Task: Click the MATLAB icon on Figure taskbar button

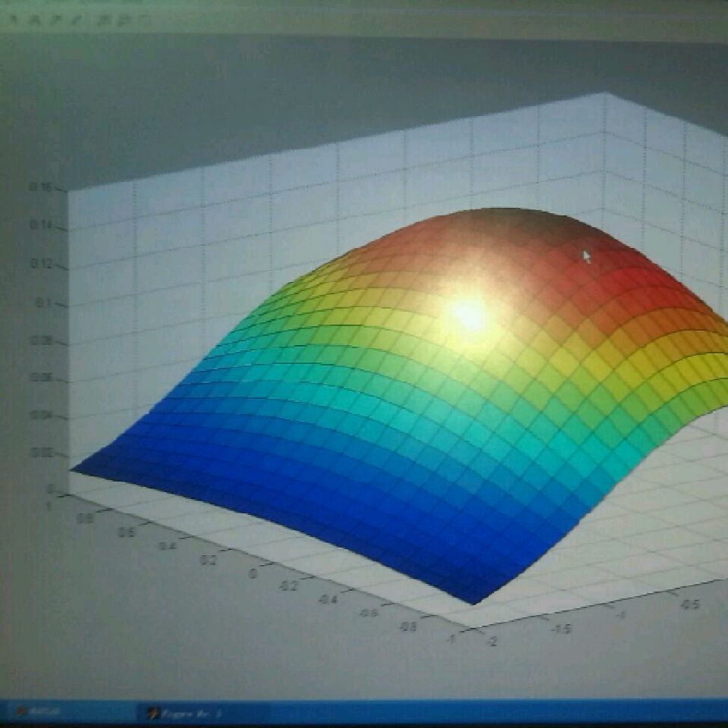Action: click(152, 713)
